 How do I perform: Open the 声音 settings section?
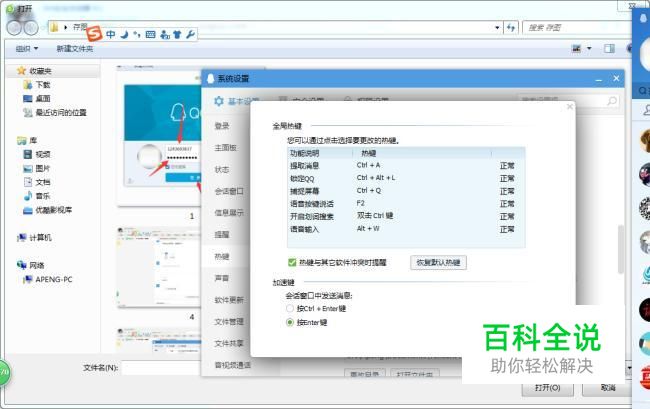click(x=222, y=278)
